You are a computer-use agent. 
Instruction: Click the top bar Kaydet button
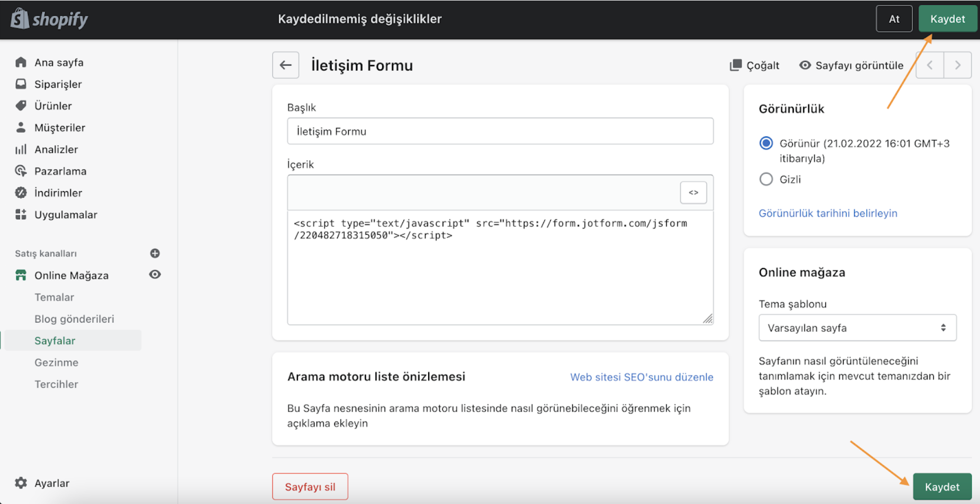(x=947, y=19)
